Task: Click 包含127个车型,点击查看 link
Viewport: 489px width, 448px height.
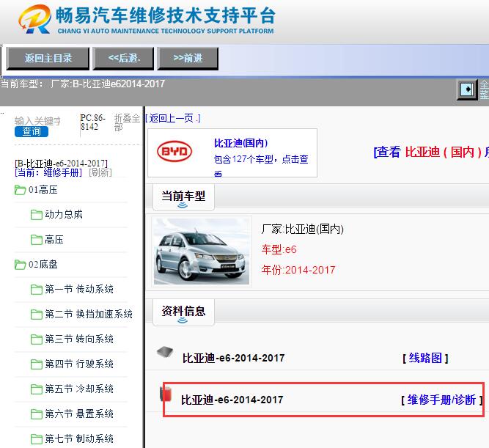Action: [x=261, y=166]
